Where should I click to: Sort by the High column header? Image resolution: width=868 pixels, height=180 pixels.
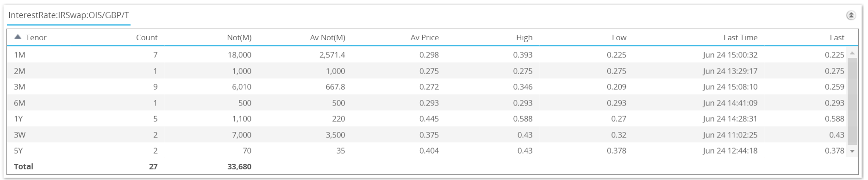tap(525, 37)
